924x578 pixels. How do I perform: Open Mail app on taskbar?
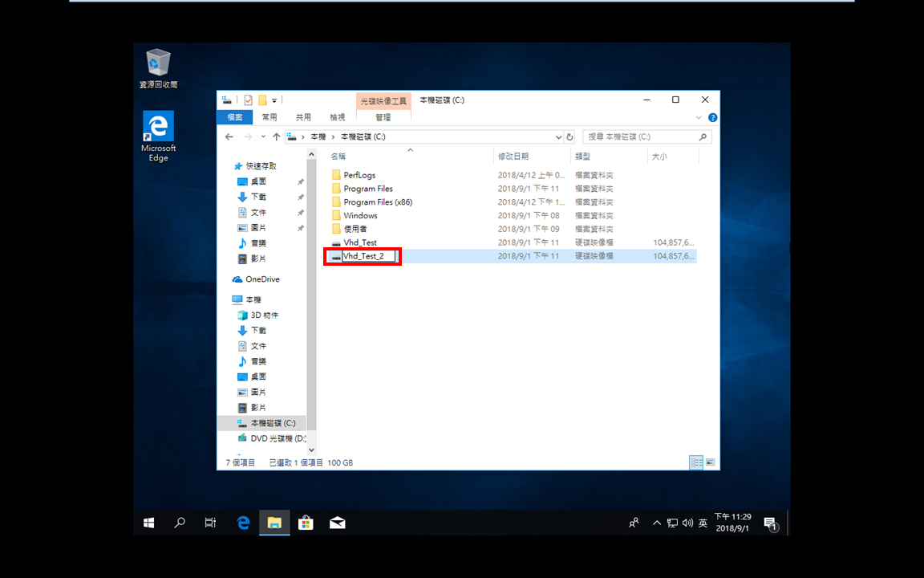coord(337,523)
